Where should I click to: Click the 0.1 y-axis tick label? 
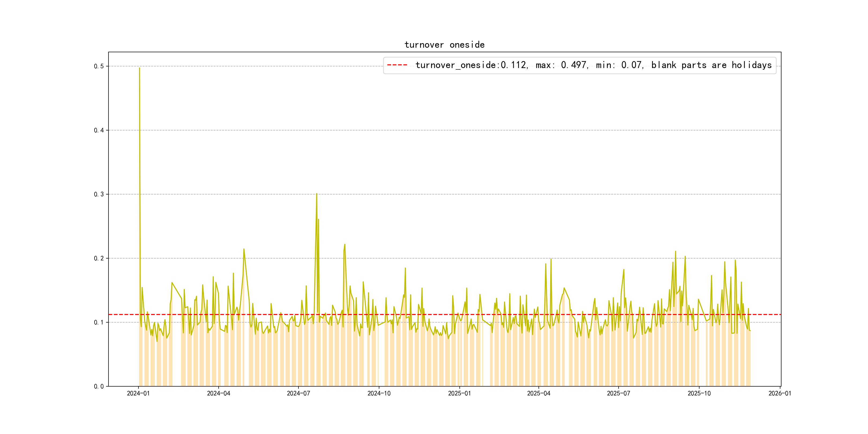[x=99, y=323]
